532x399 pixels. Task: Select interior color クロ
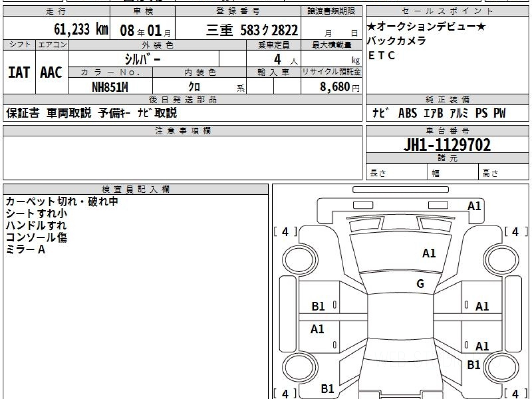[x=194, y=87]
